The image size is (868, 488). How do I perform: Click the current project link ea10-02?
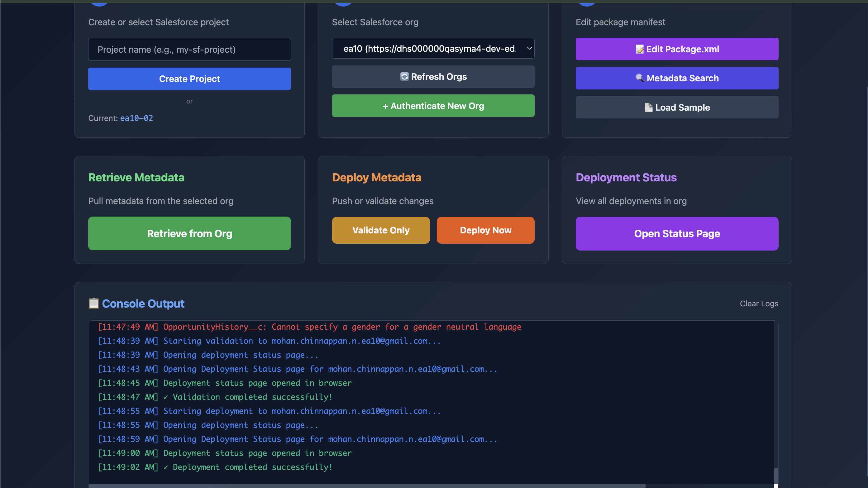coord(136,118)
